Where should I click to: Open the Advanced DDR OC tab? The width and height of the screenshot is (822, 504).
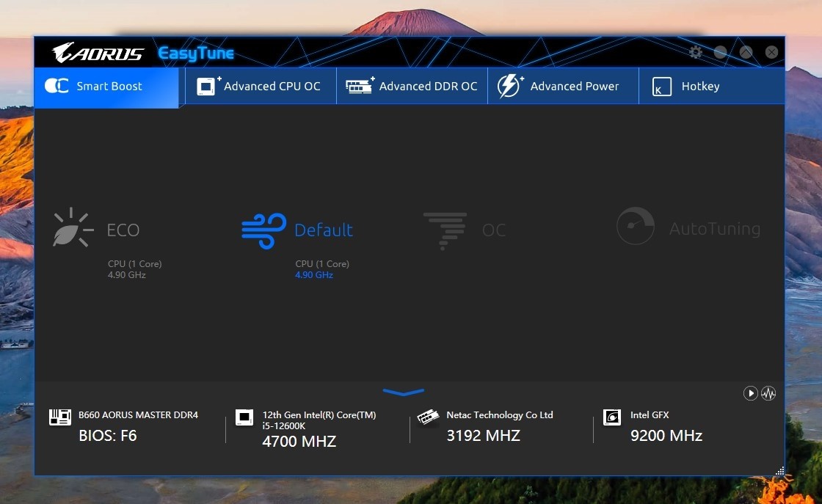click(x=412, y=87)
